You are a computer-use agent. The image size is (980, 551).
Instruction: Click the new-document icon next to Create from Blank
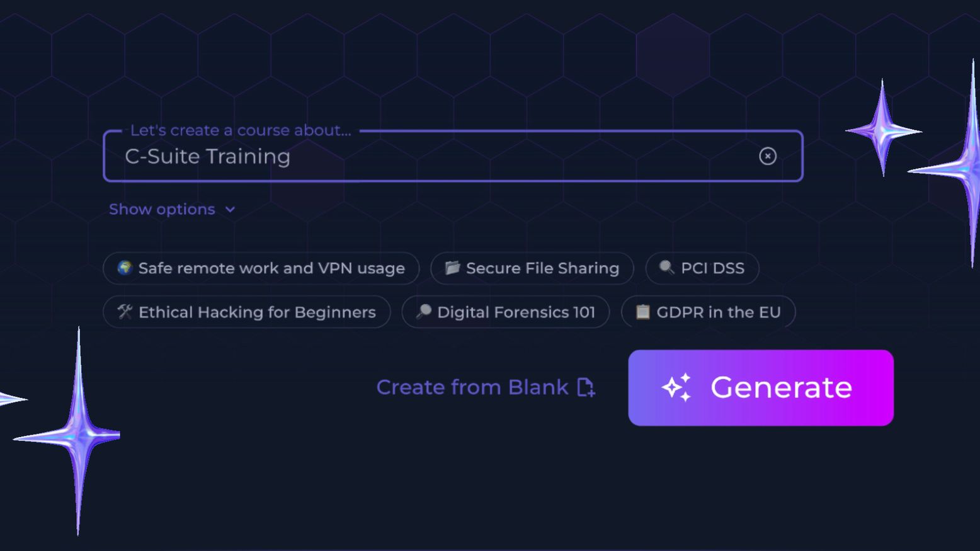(586, 388)
